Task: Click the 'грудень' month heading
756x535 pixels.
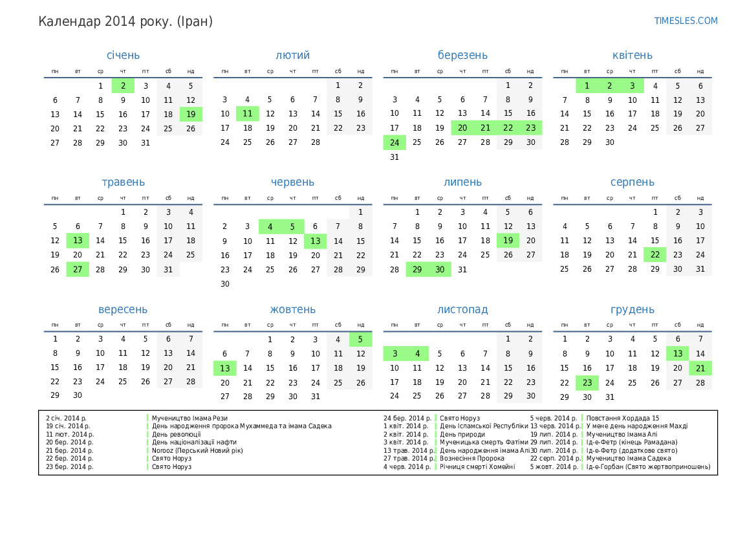Action: tap(632, 310)
